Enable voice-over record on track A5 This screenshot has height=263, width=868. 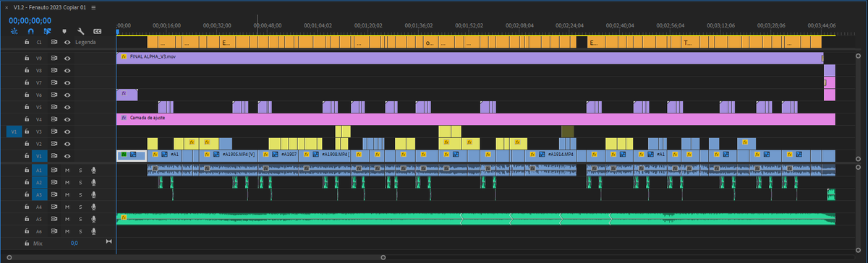(x=93, y=219)
